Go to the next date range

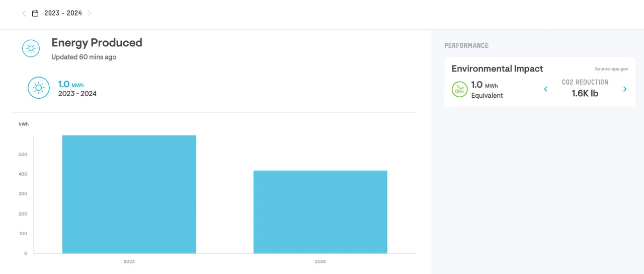pos(90,14)
